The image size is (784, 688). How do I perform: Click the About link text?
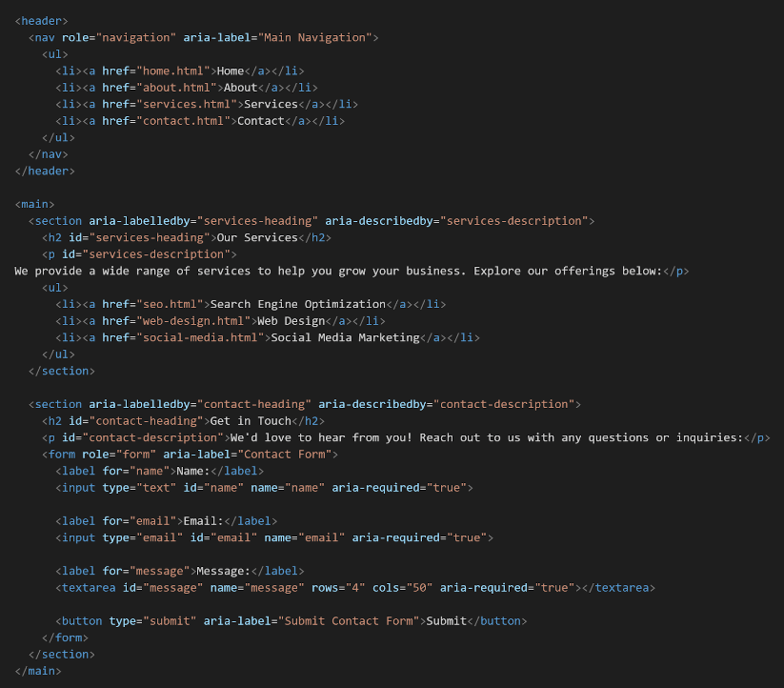tap(240, 88)
